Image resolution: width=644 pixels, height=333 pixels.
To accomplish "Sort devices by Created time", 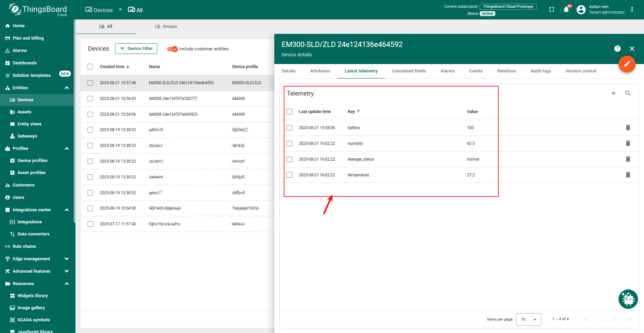I will tap(114, 67).
